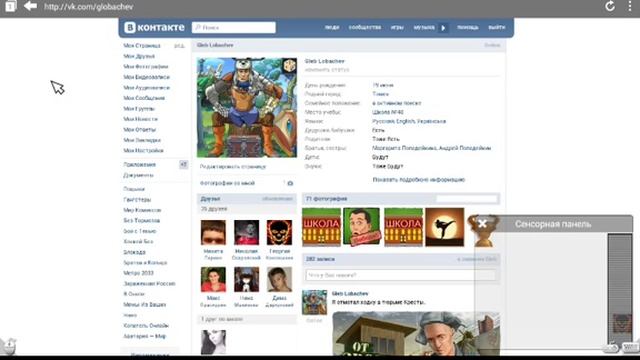Open the Блокада app link
This screenshot has height=360, width=640.
click(x=134, y=252)
